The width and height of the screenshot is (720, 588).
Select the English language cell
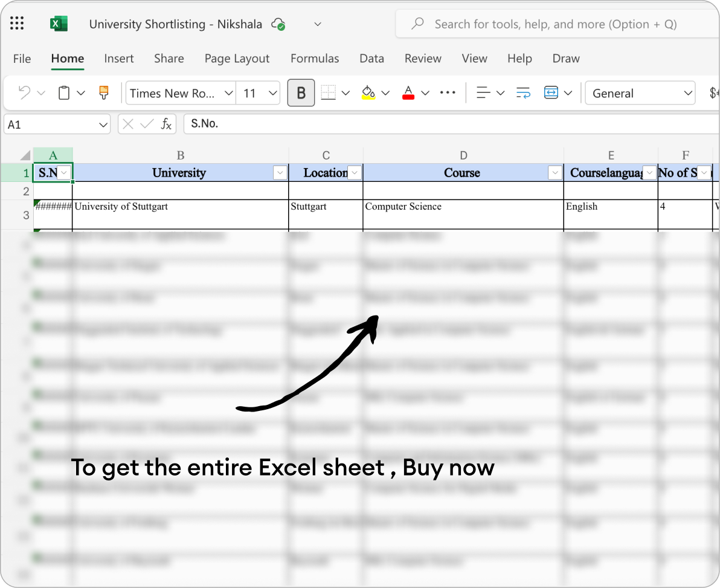pos(611,215)
